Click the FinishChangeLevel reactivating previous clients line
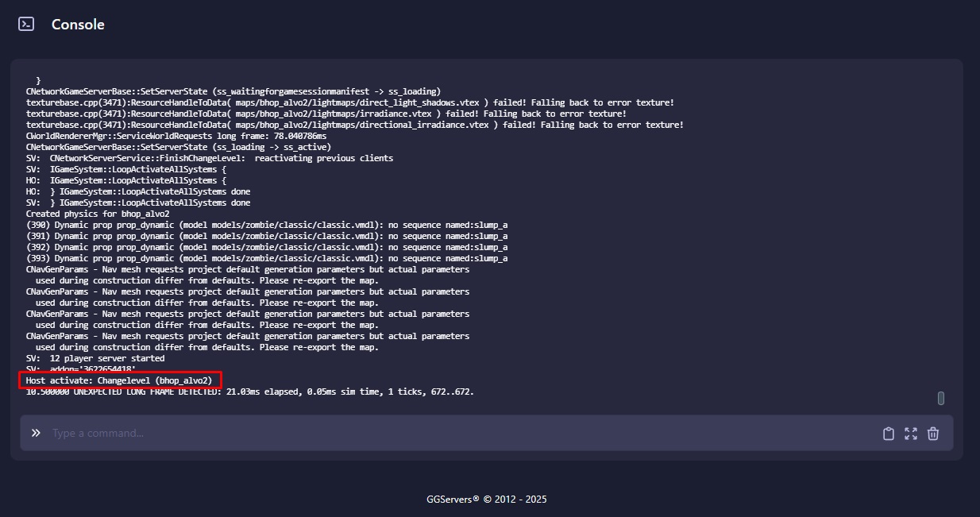Screen dimensions: 980x517 (x=210, y=158)
